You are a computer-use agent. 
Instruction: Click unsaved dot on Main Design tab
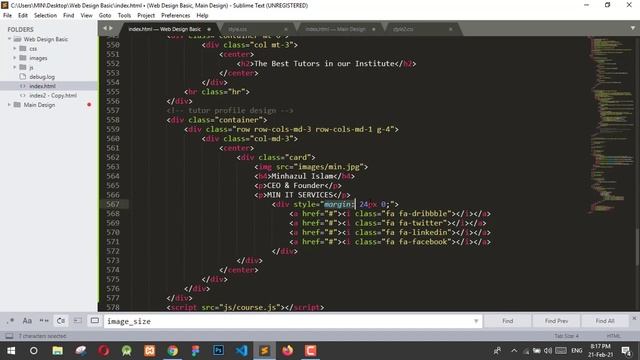tap(373, 29)
